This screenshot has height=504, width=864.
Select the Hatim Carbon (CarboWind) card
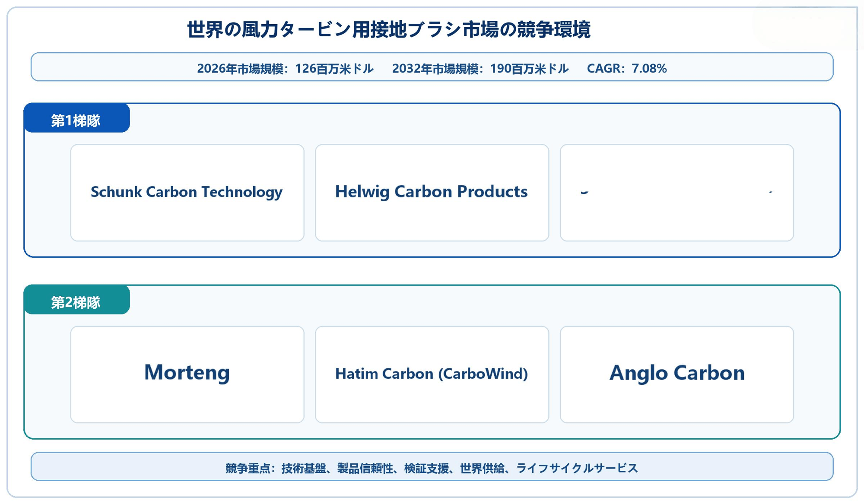pos(432,374)
